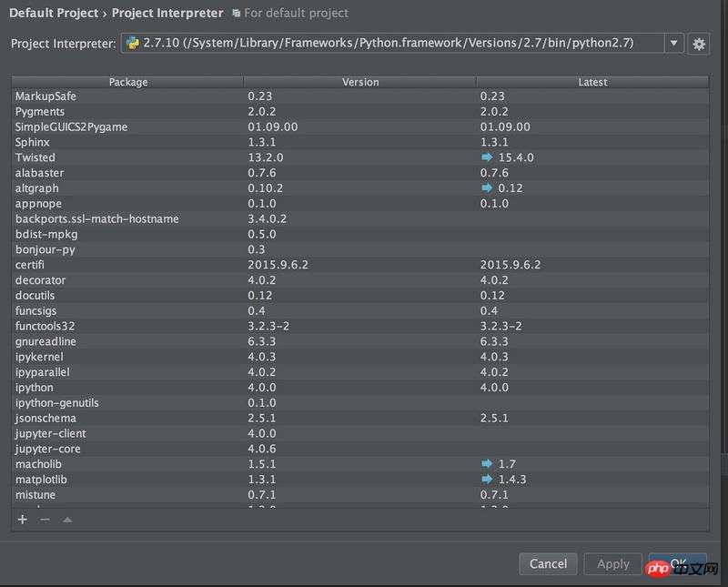The height and width of the screenshot is (587, 728).
Task: Click upgrade arrow next to matplotlib 1.4.3
Action: pos(487,479)
